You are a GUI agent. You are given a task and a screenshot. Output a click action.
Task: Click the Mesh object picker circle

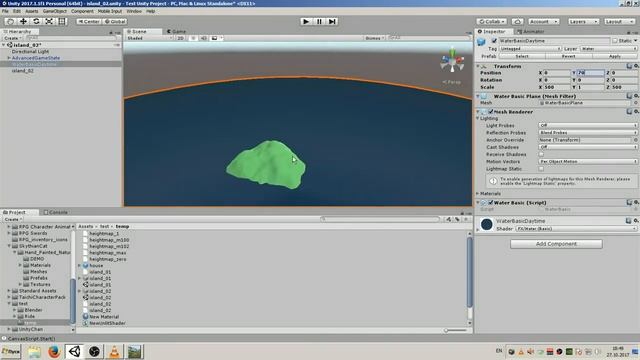point(636,103)
